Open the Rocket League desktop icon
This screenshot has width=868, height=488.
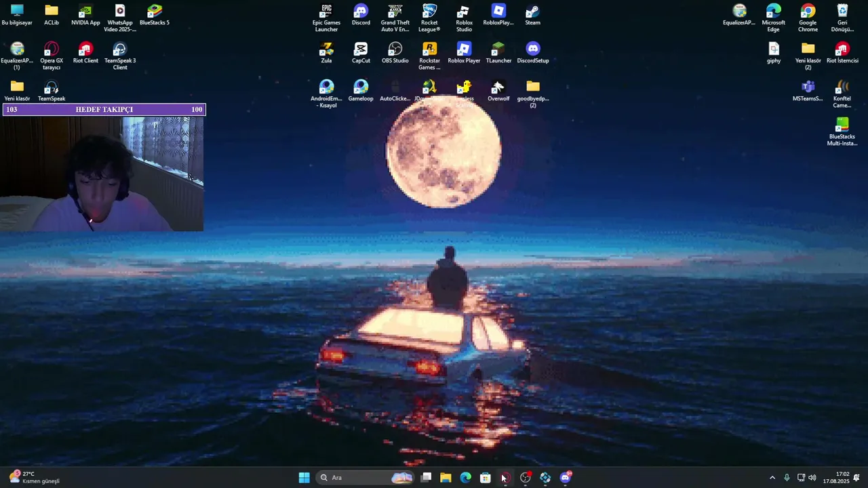point(429,18)
